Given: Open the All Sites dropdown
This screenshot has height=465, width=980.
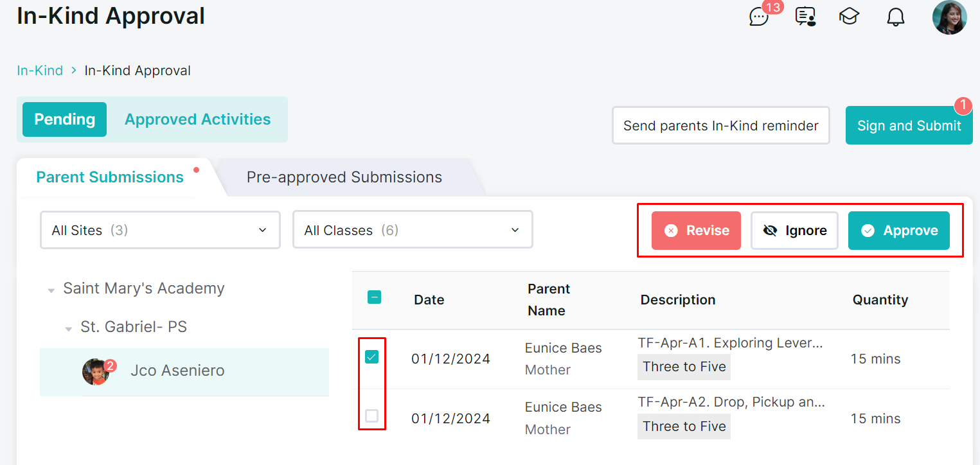Looking at the screenshot, I should click(x=160, y=230).
